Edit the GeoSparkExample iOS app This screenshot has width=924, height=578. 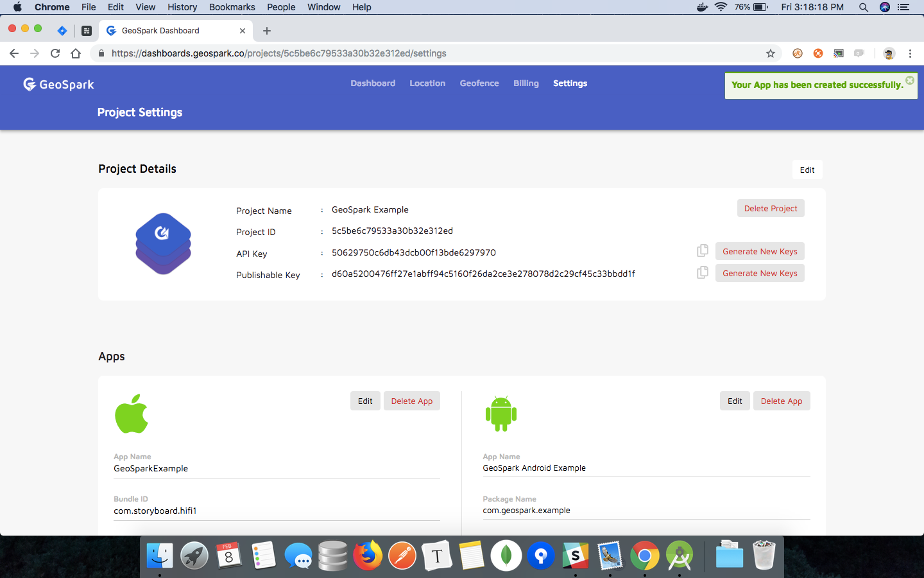(365, 401)
